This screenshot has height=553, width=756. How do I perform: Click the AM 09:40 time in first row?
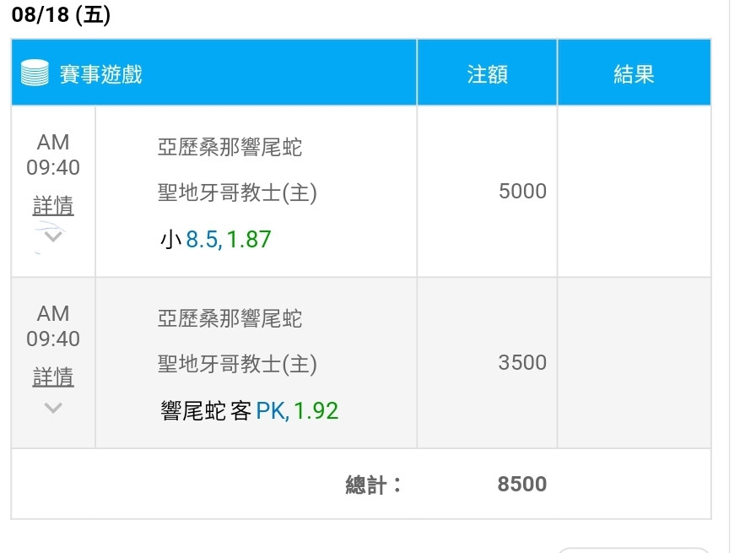[53, 155]
